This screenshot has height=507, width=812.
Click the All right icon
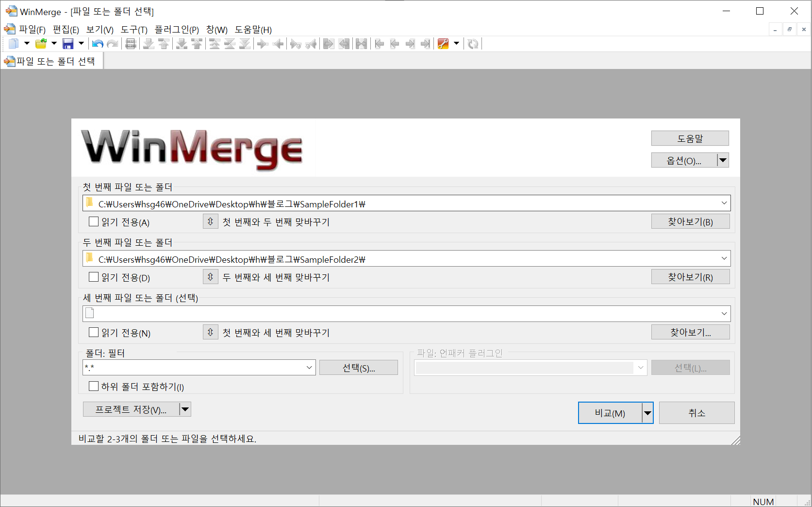329,44
